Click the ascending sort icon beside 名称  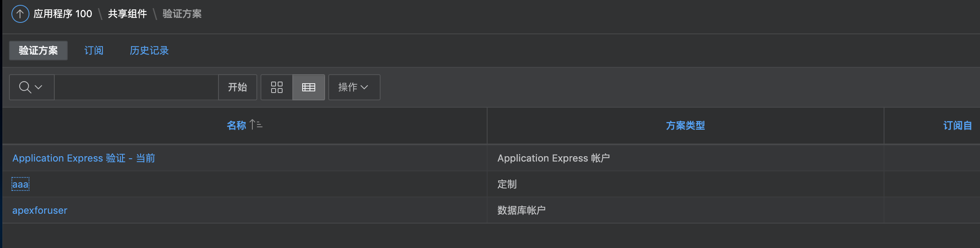[x=256, y=124]
